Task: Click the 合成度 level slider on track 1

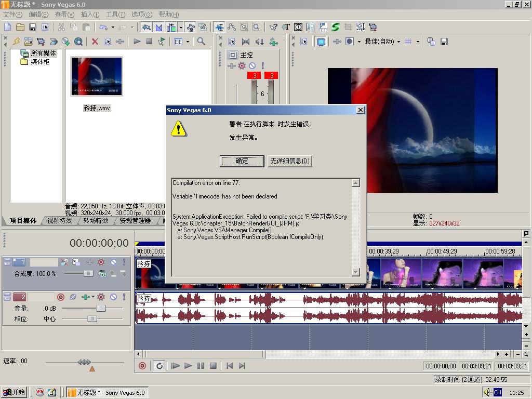Action: coord(88,273)
